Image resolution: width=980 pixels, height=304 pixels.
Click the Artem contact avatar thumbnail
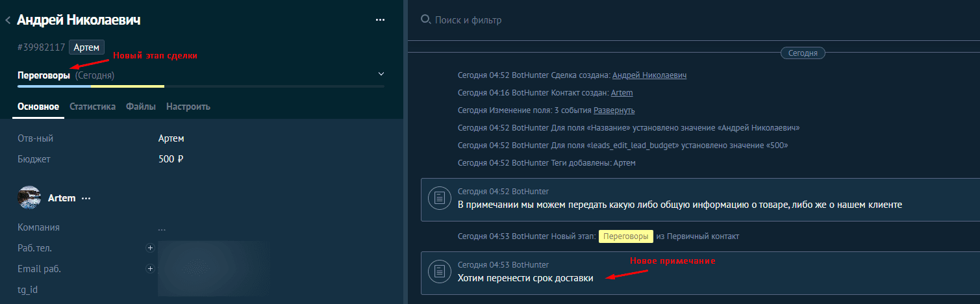click(x=29, y=197)
